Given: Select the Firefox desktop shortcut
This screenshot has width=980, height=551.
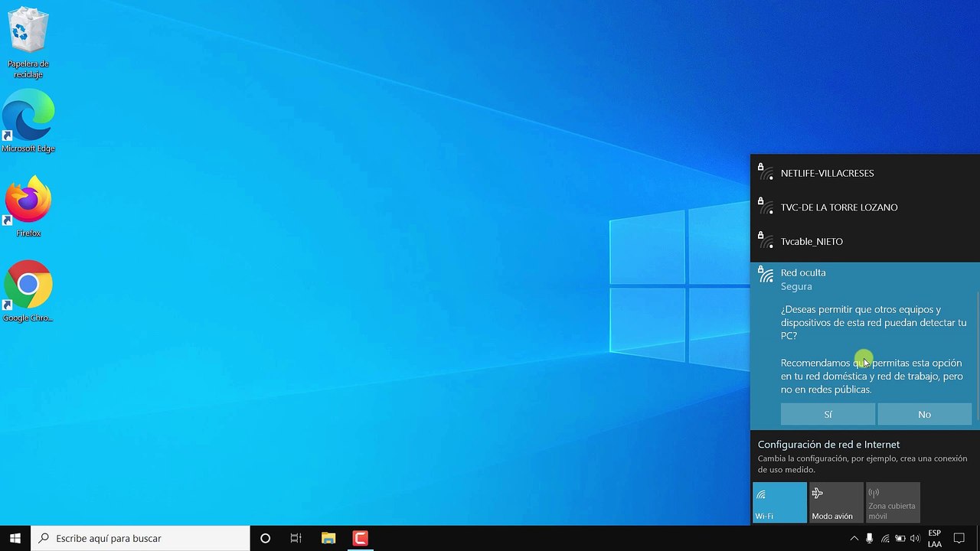Looking at the screenshot, I should pos(28,206).
